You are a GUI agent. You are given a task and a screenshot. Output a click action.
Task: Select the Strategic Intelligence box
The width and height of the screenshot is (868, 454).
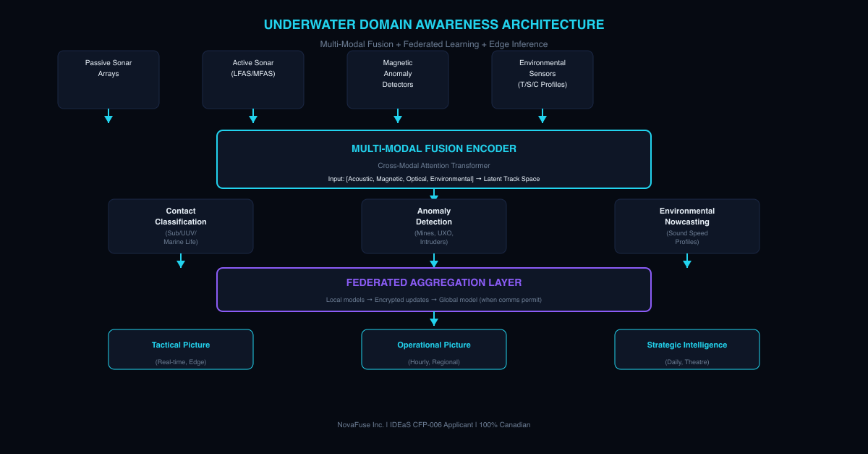[687, 349]
